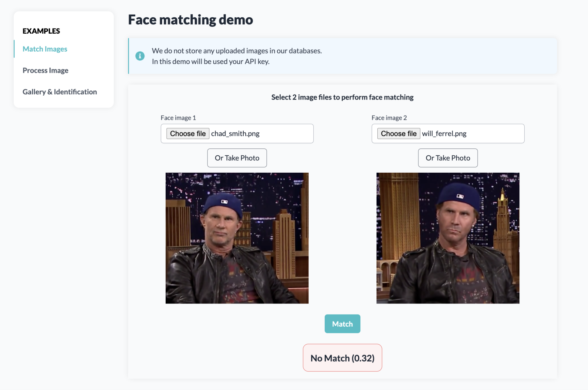Open the Process Image example

coord(45,70)
